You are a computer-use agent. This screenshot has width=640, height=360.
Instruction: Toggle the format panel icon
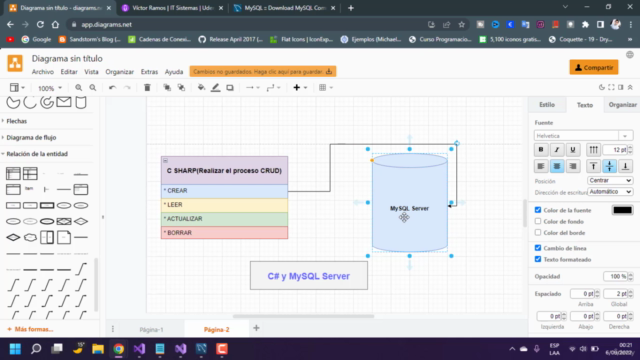click(620, 87)
